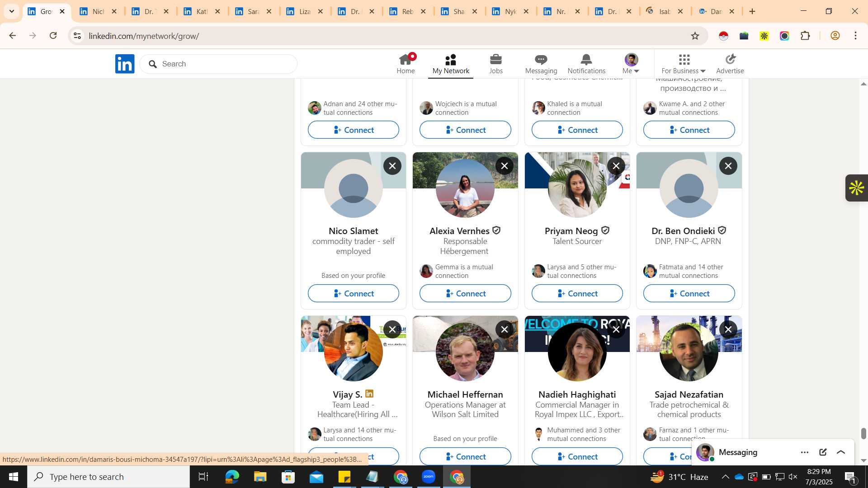This screenshot has width=868, height=488.
Task: View site information icon in address bar
Action: coord(77,36)
